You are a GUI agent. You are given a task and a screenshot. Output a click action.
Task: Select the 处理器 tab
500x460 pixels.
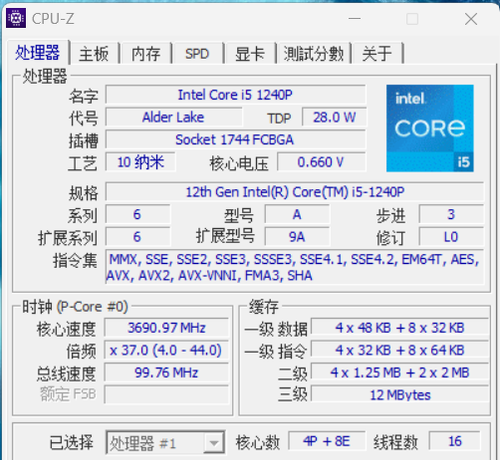coord(37,52)
